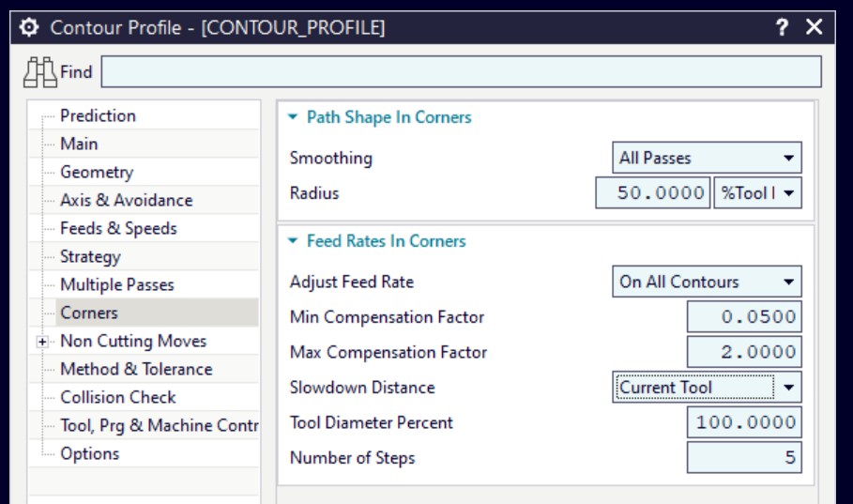This screenshot has width=853, height=504.
Task: Select the Geometry tree item
Action: (97, 172)
